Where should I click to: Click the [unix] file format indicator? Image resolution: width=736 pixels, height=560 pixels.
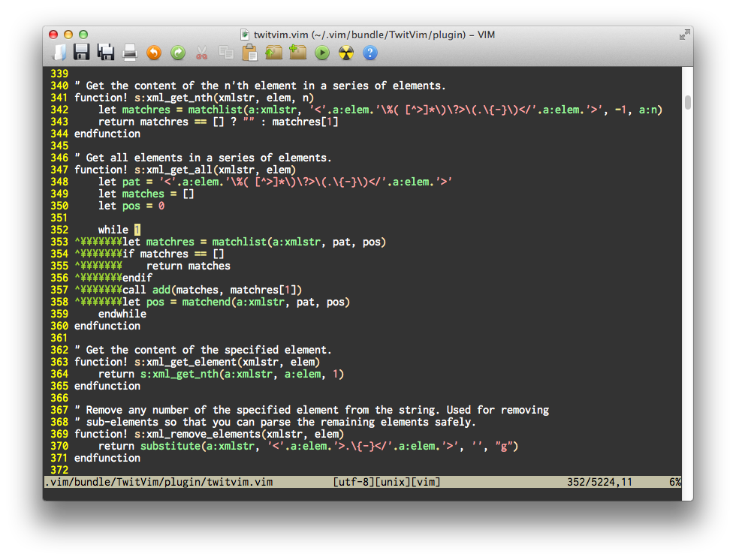pos(392,482)
